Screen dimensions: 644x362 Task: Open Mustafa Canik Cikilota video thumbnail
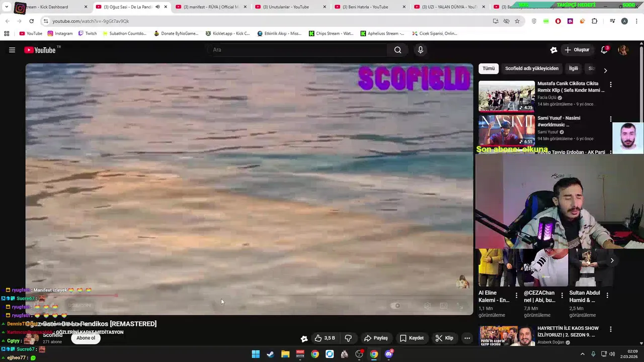(x=506, y=96)
